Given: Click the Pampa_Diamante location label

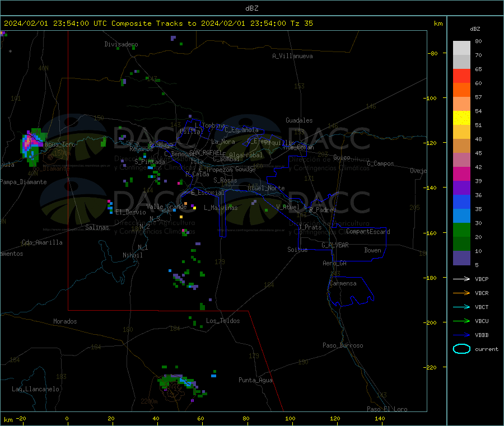Looking at the screenshot, I should (24, 182).
